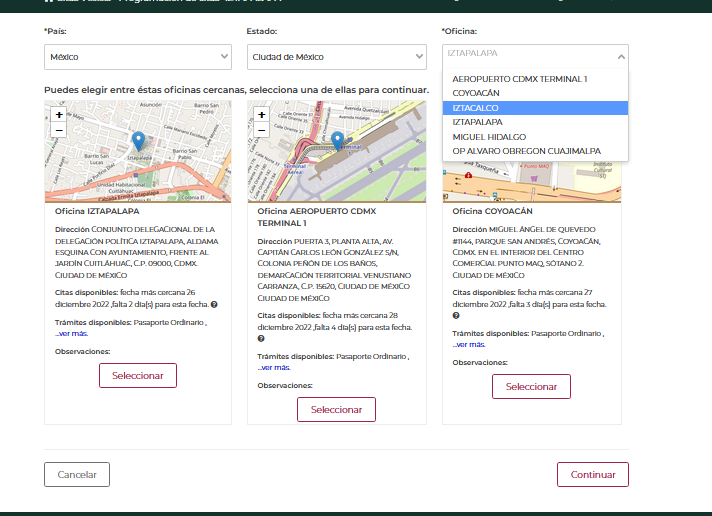The width and height of the screenshot is (712, 516).
Task: Zoom out on the Aeropuerto map
Action: pos(261,130)
